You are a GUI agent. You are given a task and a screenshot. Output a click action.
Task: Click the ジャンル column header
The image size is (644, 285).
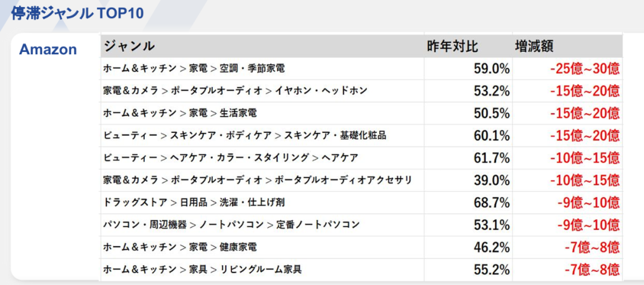click(x=129, y=46)
